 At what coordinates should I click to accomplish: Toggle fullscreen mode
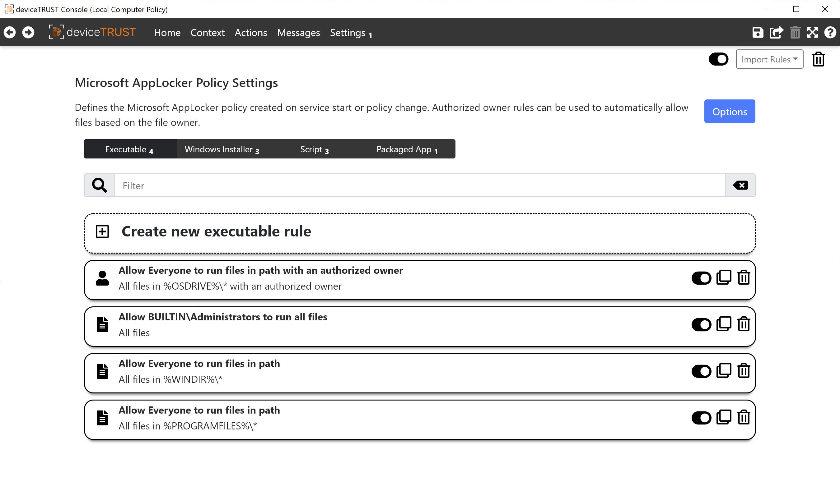[812, 32]
